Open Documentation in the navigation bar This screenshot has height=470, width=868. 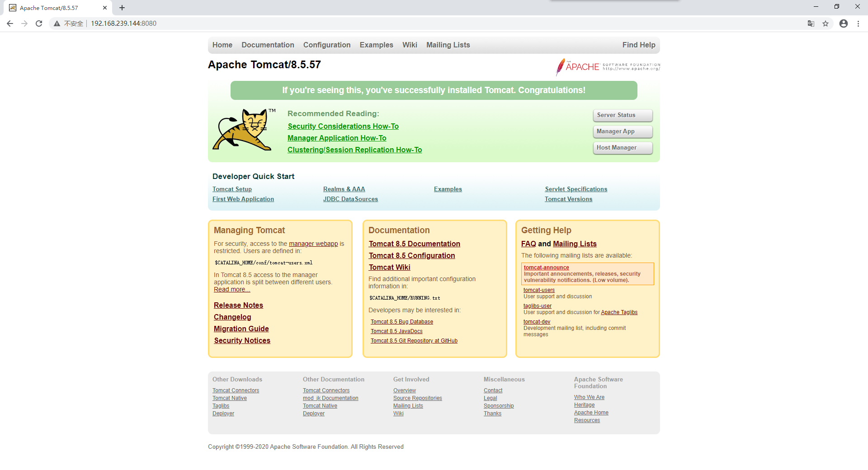point(268,45)
